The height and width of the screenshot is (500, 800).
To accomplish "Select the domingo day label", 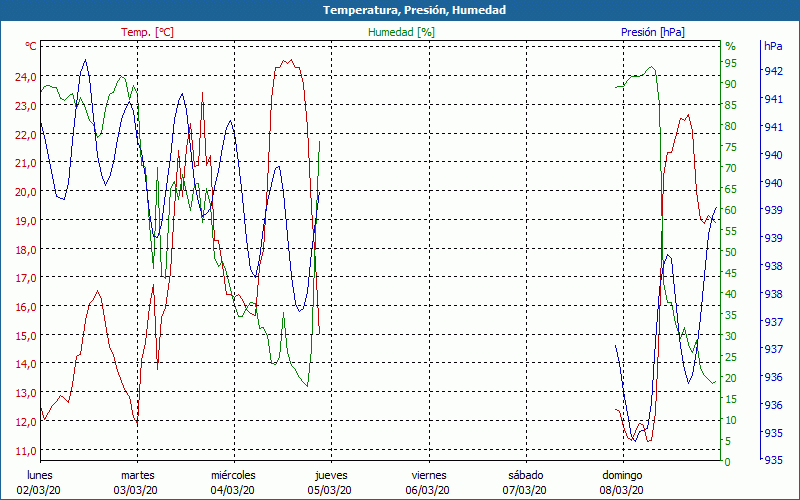I will [x=622, y=476].
